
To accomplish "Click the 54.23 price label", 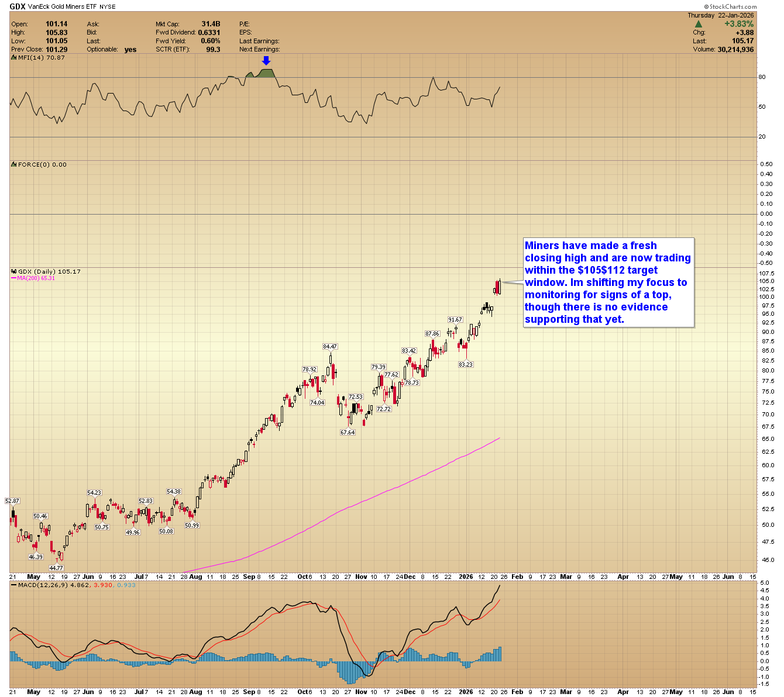I will 94,493.
